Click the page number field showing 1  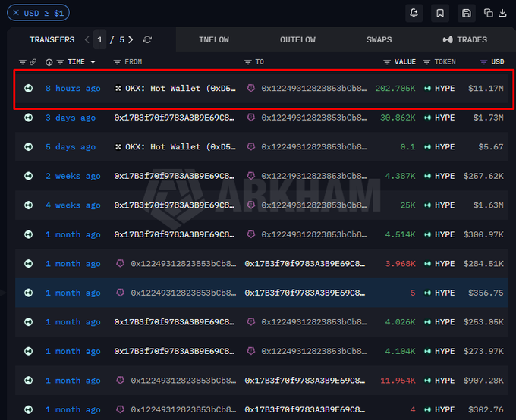click(x=99, y=39)
